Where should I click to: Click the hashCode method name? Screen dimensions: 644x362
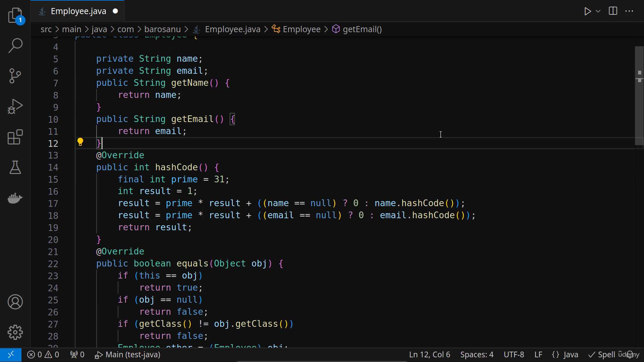(x=176, y=167)
